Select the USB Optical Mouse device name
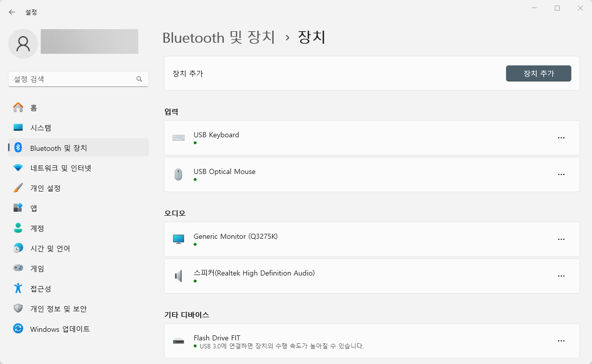 [225, 171]
